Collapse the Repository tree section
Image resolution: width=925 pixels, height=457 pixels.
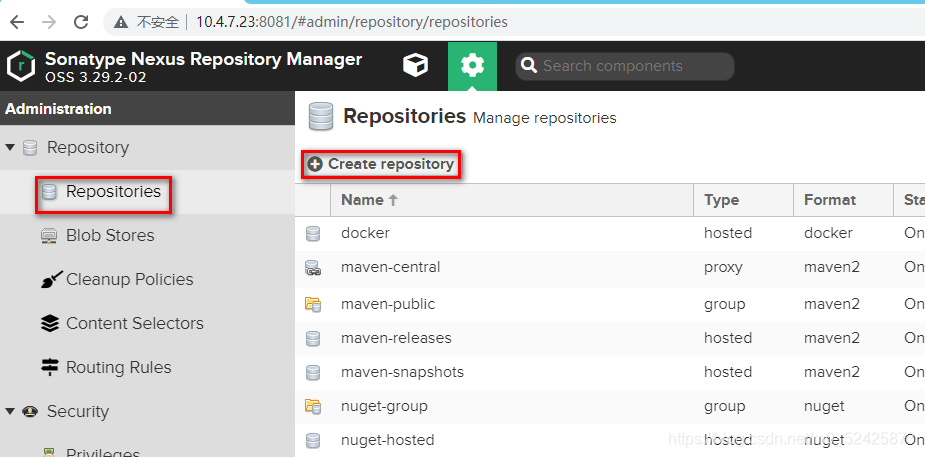click(9, 147)
